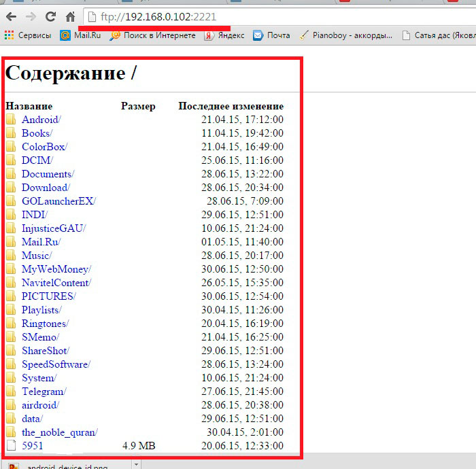
Task: Open the Сервисы apps bookmark
Action: coord(28,35)
